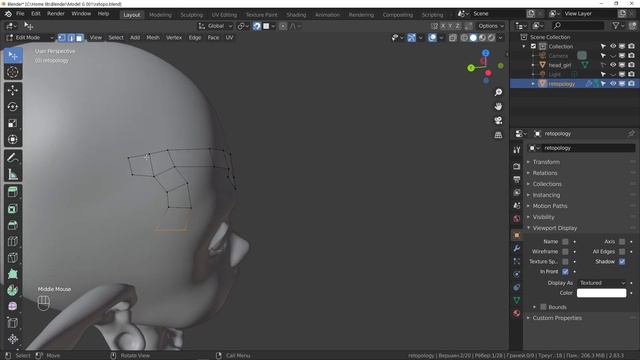Viewport: 640px width, 360px height.
Task: Select the Loop Cut tool
Action: pyautogui.click(x=13, y=241)
